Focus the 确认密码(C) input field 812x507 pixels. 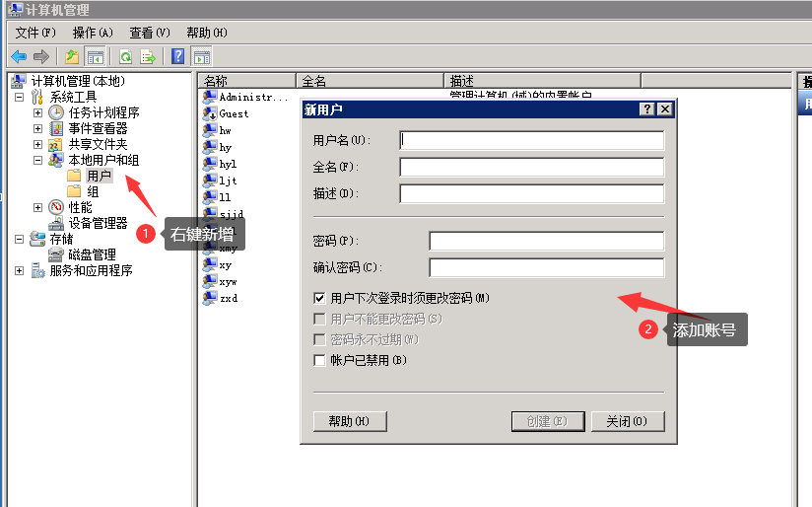click(547, 267)
